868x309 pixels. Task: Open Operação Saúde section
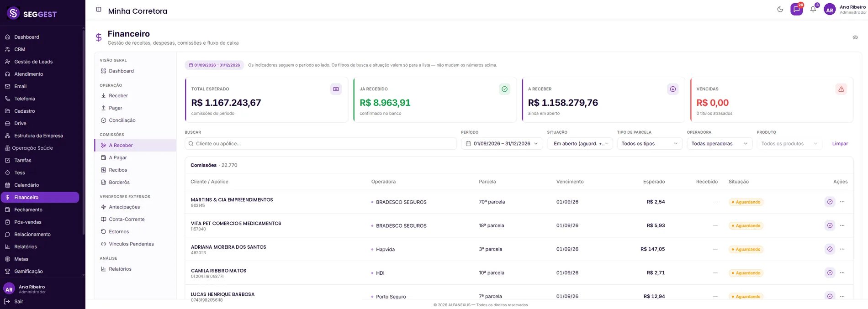coord(40,148)
